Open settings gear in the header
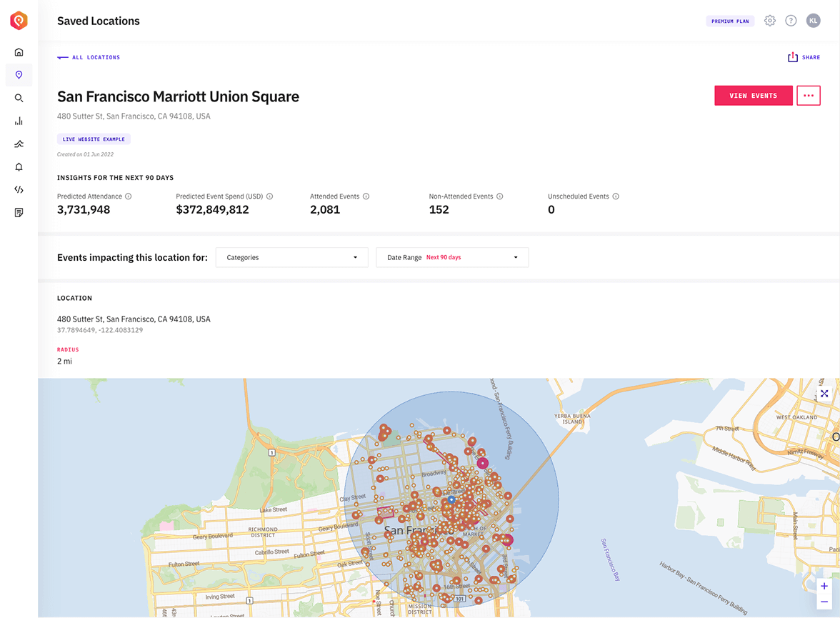Viewport: 840px width, 618px height. pos(770,21)
